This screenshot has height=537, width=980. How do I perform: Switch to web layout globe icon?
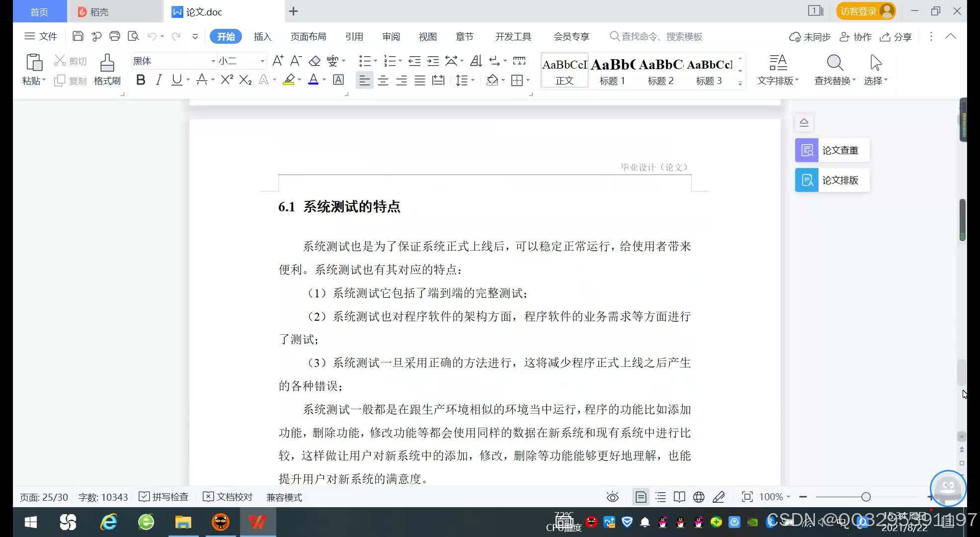pos(699,497)
